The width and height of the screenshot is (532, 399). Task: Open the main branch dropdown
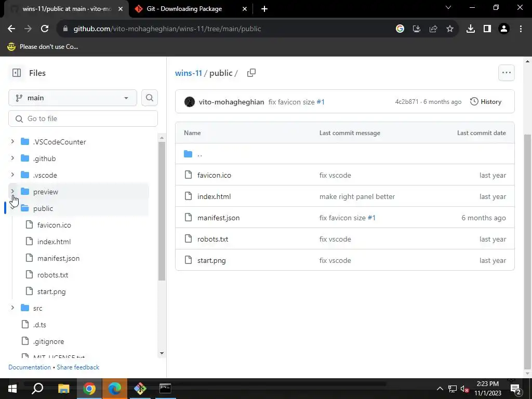click(x=73, y=98)
